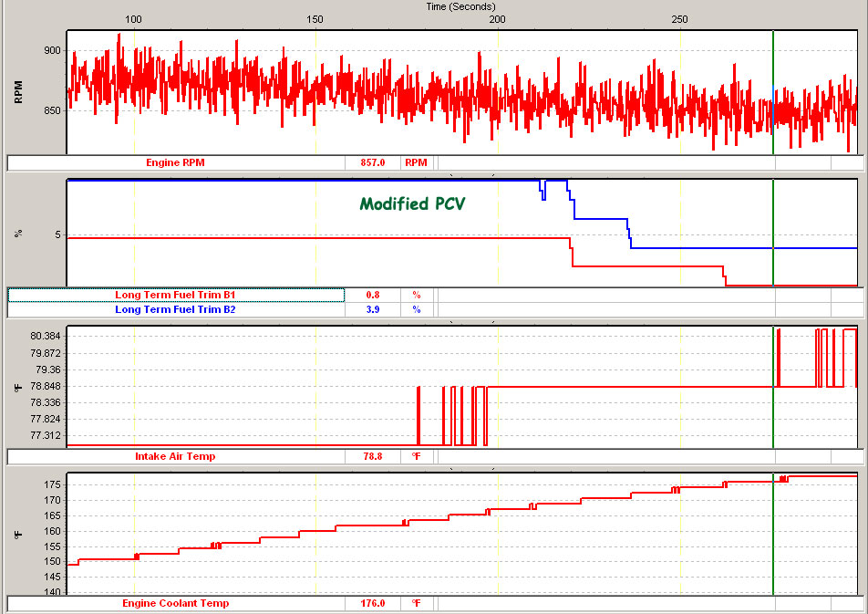Click the °F unit cell for Intake Air Temp

click(x=416, y=456)
